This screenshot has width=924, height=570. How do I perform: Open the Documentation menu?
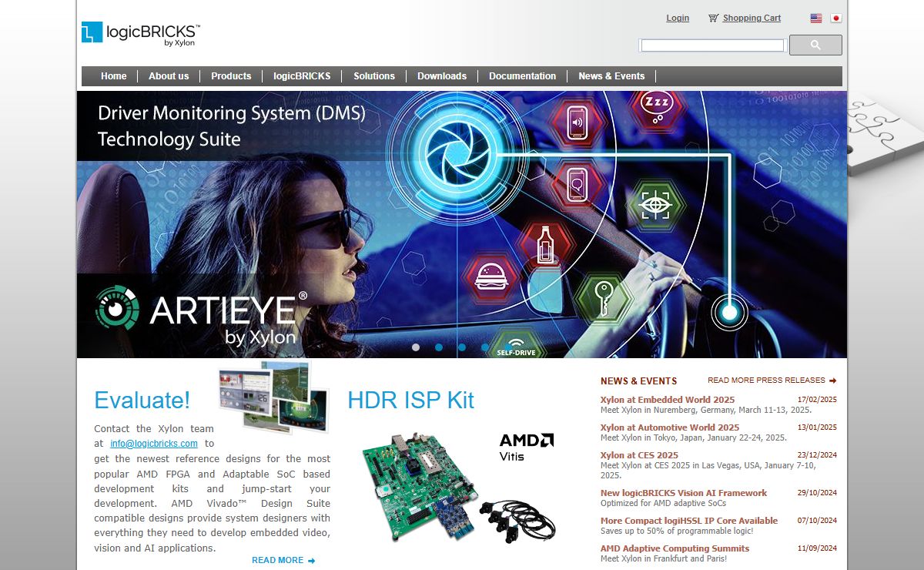[522, 76]
